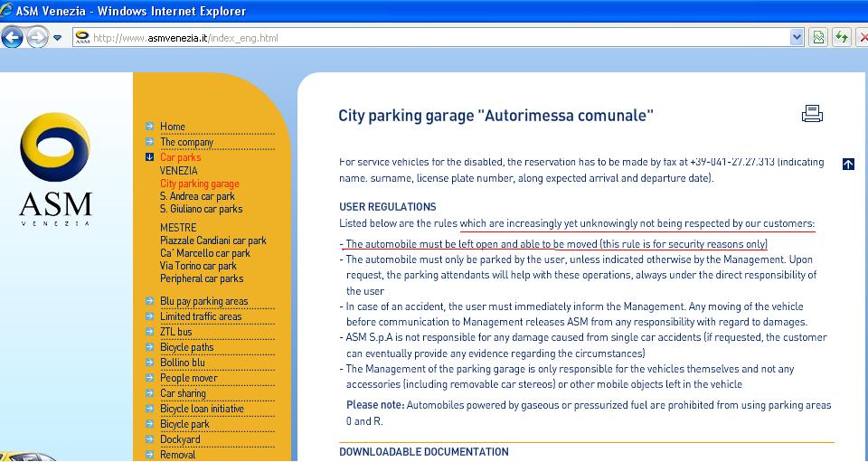868x462 pixels.
Task: Click arrow bullet next to People mover
Action: pos(149,378)
